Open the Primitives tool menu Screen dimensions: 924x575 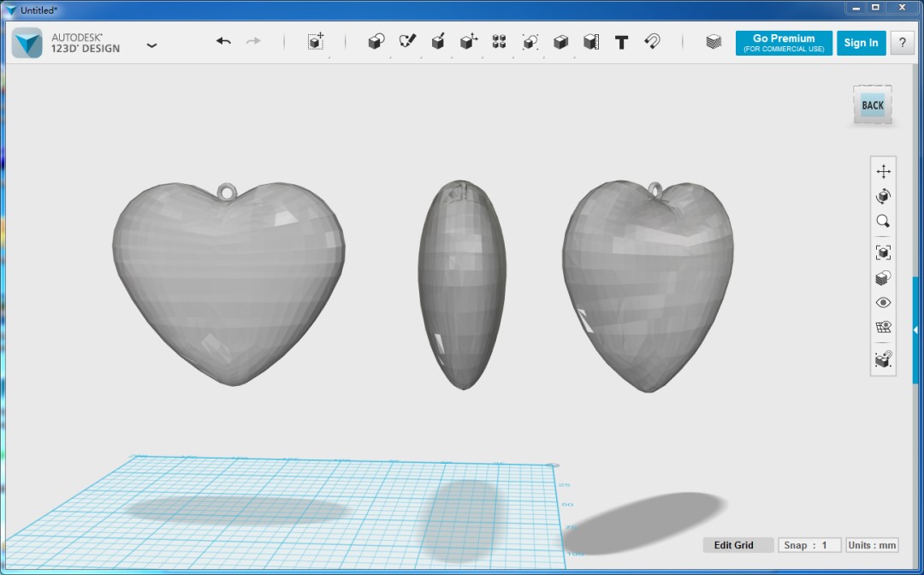click(x=376, y=41)
